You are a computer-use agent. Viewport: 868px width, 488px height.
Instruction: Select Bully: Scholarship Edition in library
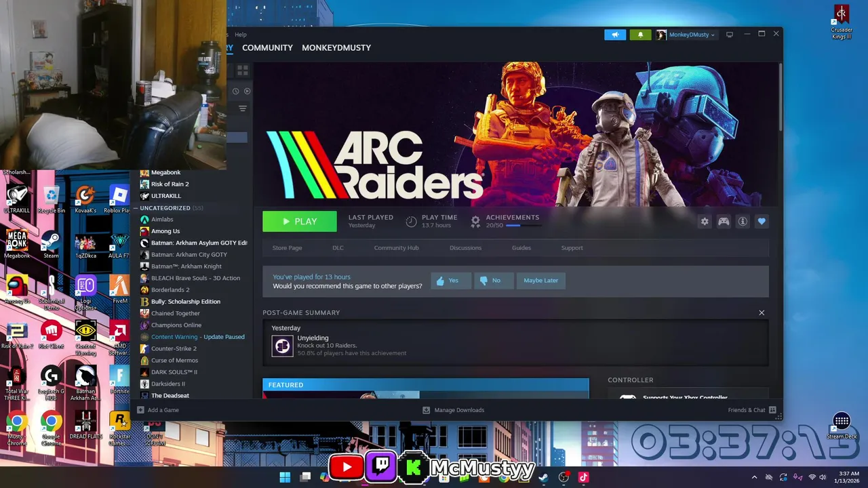tap(185, 302)
